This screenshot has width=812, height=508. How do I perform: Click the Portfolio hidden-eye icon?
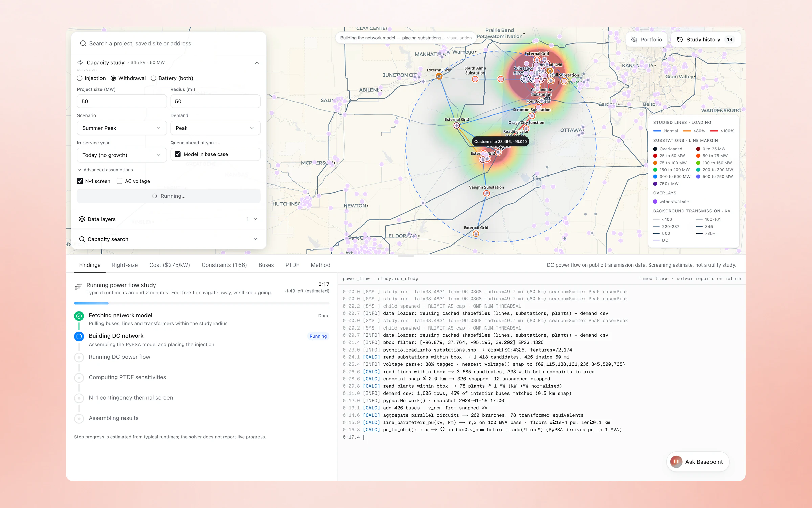click(x=634, y=40)
